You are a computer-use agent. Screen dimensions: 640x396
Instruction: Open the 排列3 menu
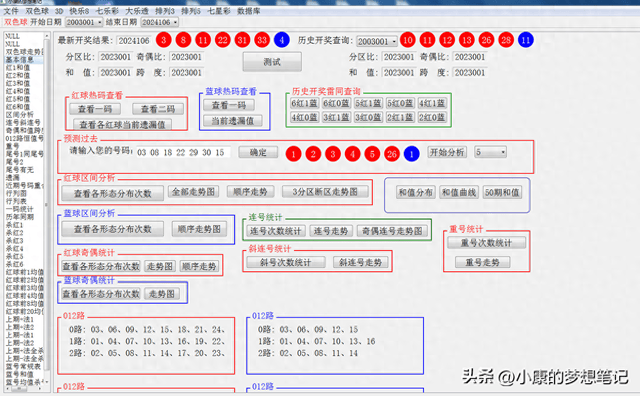(x=165, y=11)
